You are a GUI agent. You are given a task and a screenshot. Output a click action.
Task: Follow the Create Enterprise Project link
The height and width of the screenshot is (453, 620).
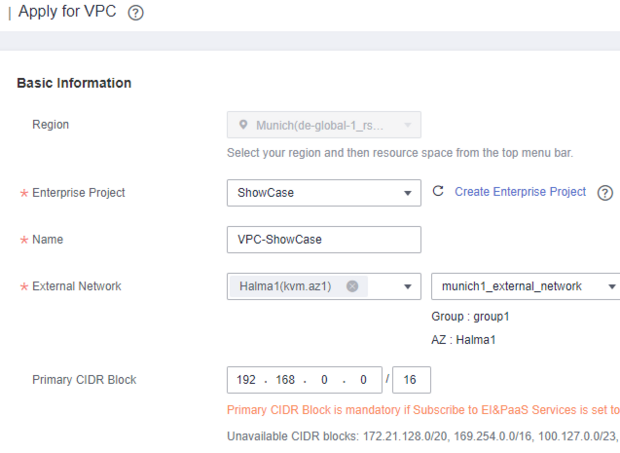520,192
